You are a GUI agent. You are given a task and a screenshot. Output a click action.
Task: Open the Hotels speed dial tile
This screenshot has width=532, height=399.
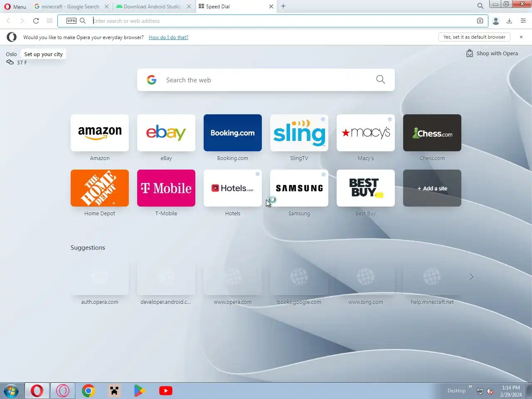tap(233, 188)
